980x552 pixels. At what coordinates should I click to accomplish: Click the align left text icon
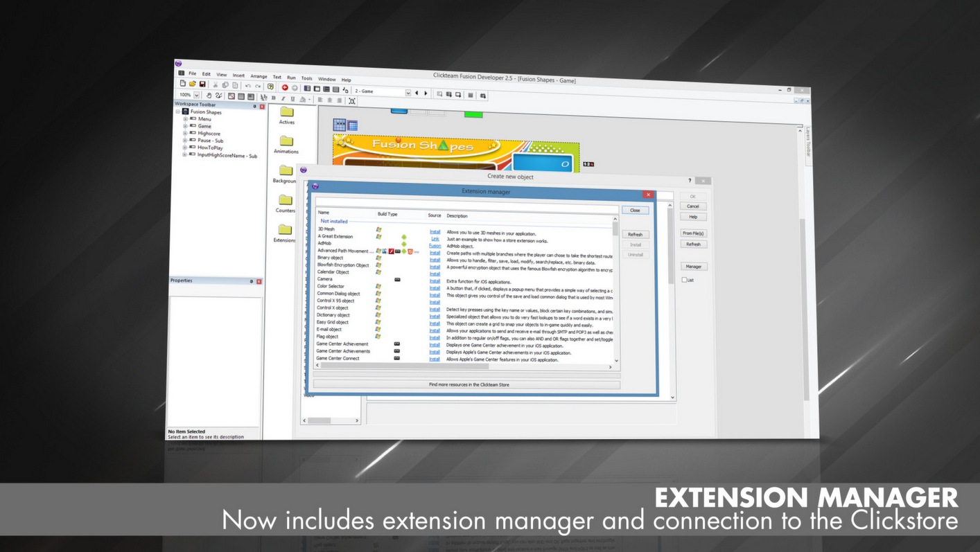pyautogui.click(x=320, y=100)
